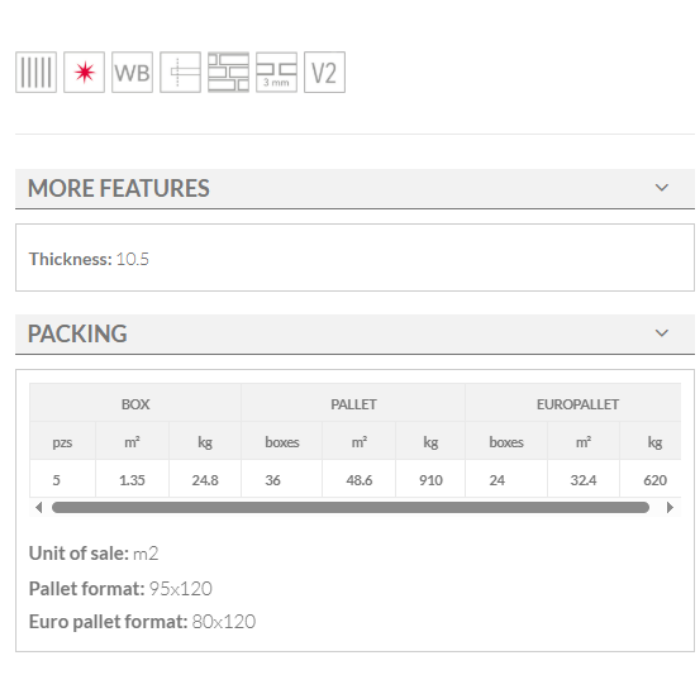
Task: Click the vertical stripes tile icon
Action: (36, 73)
